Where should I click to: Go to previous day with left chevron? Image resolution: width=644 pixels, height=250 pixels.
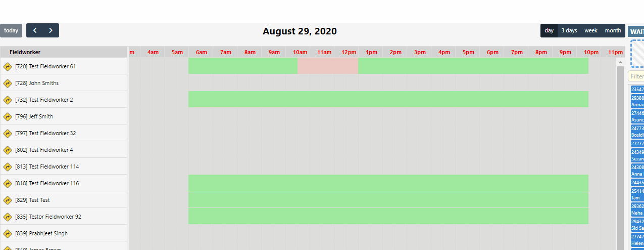click(x=34, y=30)
